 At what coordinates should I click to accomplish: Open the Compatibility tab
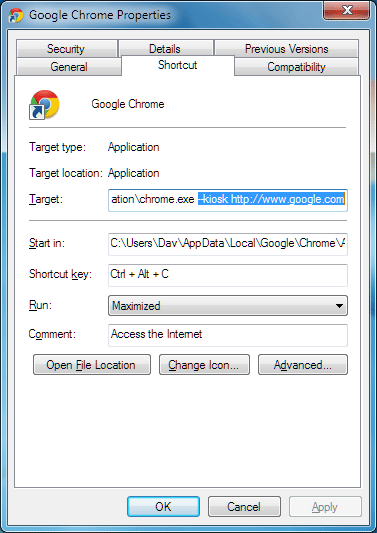(x=296, y=67)
